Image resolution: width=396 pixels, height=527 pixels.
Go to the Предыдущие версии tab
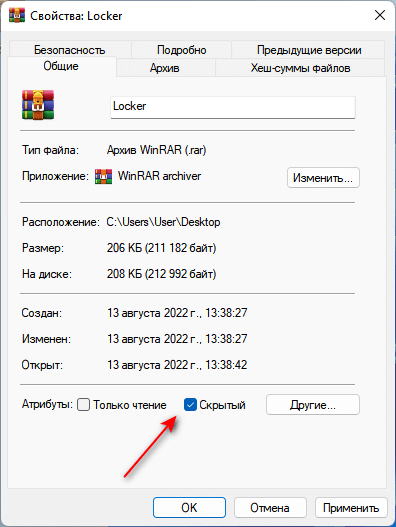tap(309, 50)
